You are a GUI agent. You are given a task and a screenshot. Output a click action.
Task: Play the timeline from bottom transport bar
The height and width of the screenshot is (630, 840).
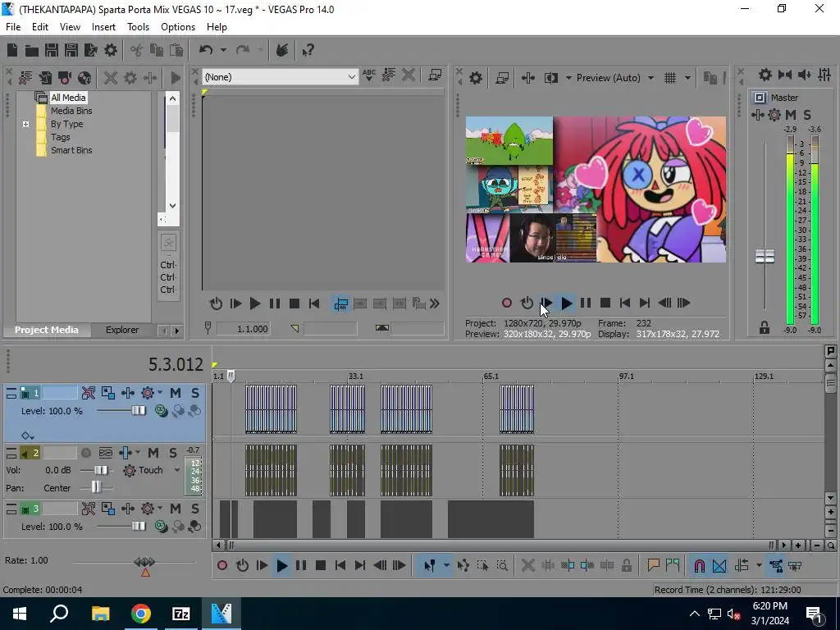click(282, 565)
